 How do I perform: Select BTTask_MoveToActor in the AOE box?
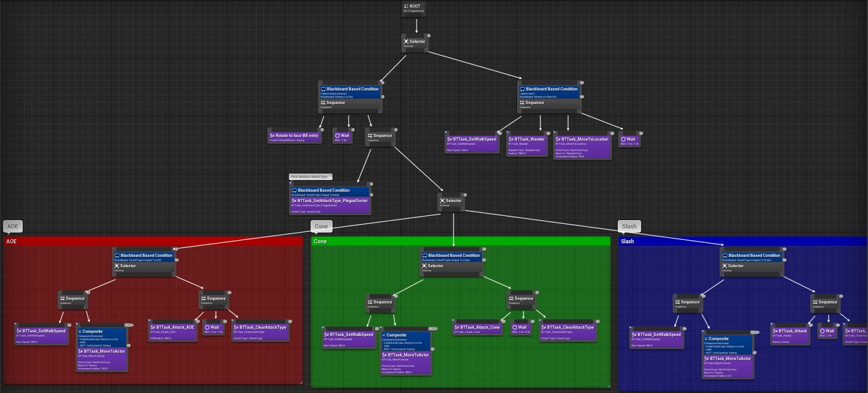click(103, 359)
